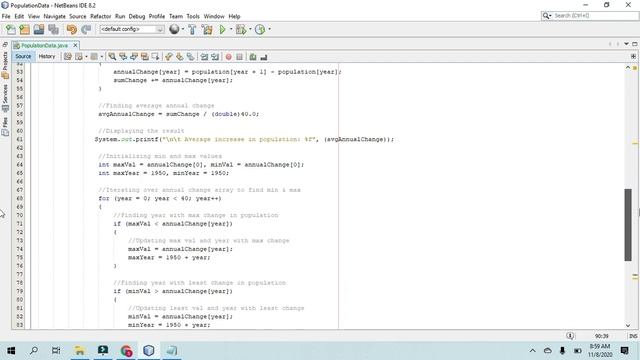Image resolution: width=640 pixels, height=360 pixels.
Task: Click the NetBeans cube taskbar icon
Action: click(149, 351)
